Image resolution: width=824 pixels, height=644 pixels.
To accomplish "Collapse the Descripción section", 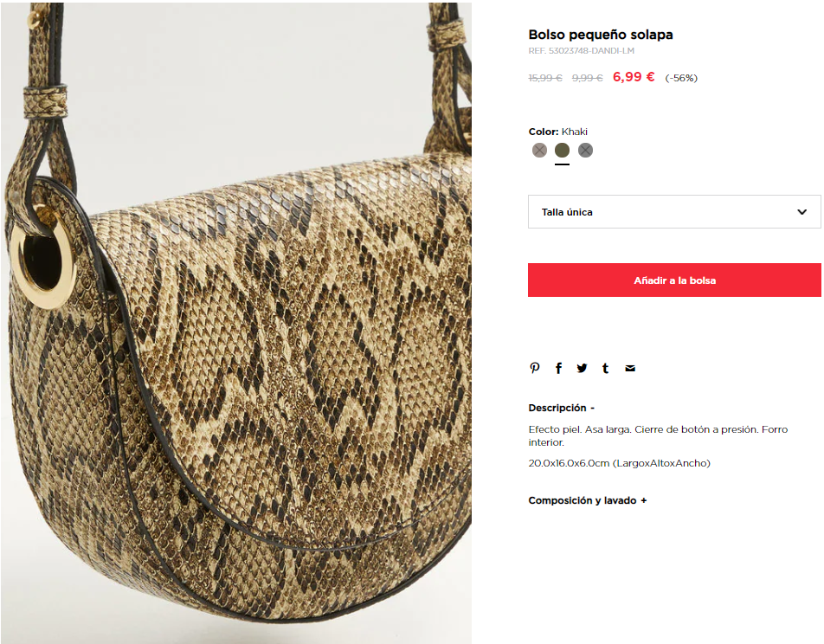I will (x=561, y=408).
